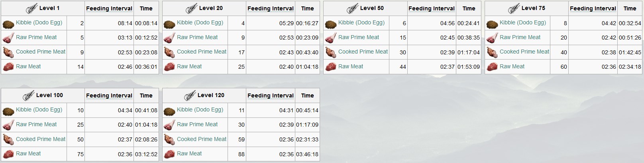Open Cooked Prime Meat link in Level 100 table
The image size is (644, 163).
(x=41, y=139)
